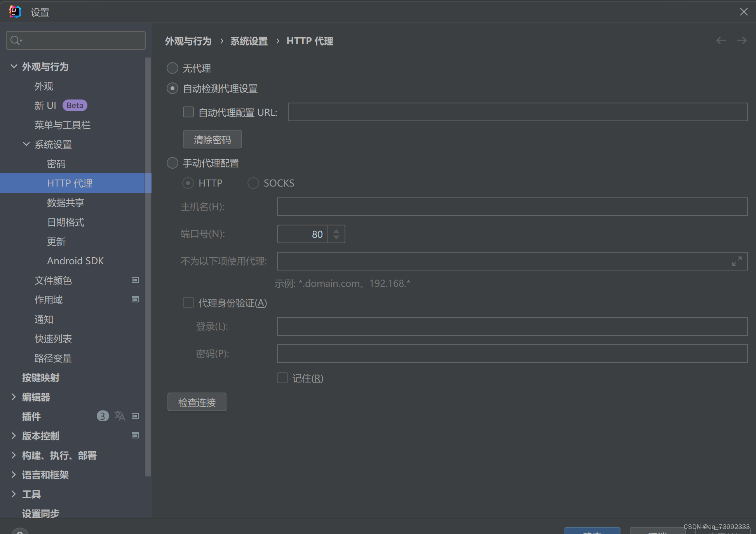Click the forward navigation arrow
756x534 pixels.
coord(742,40)
